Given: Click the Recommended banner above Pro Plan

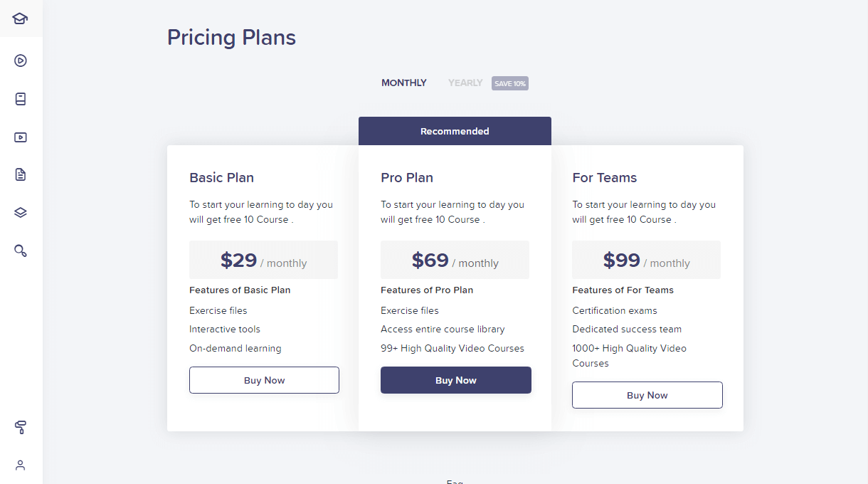Looking at the screenshot, I should [x=455, y=131].
